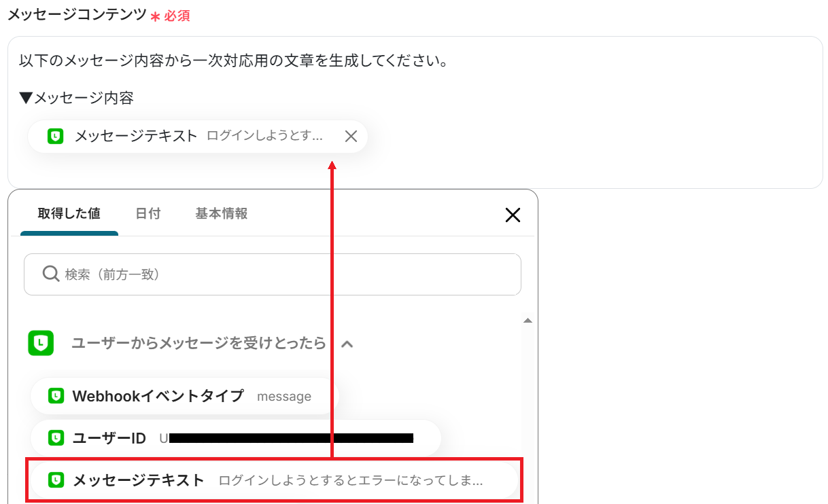
Task: Click the magnifier icon in the search box
Action: [x=51, y=274]
